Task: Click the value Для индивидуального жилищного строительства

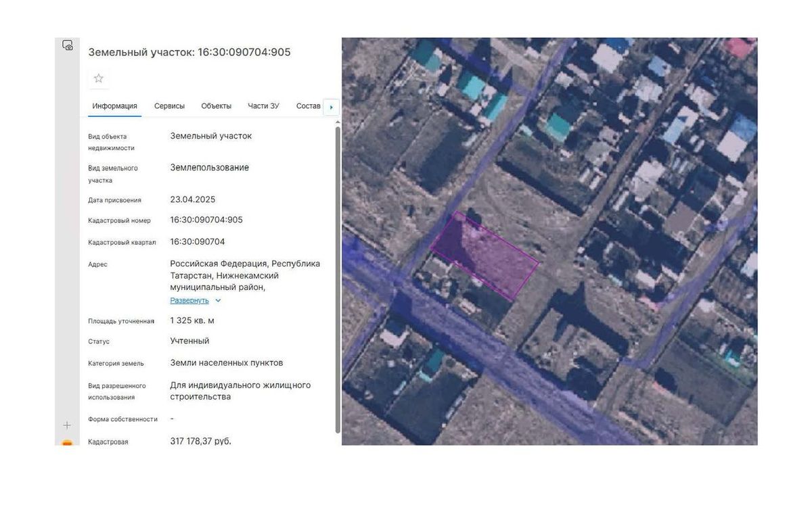Action: tap(240, 391)
